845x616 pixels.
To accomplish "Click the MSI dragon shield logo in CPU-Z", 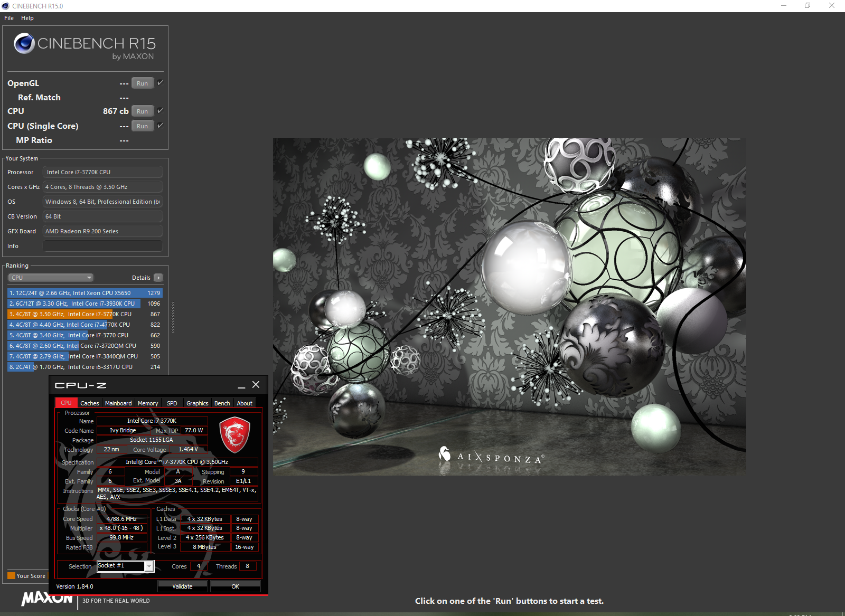I will click(x=234, y=434).
